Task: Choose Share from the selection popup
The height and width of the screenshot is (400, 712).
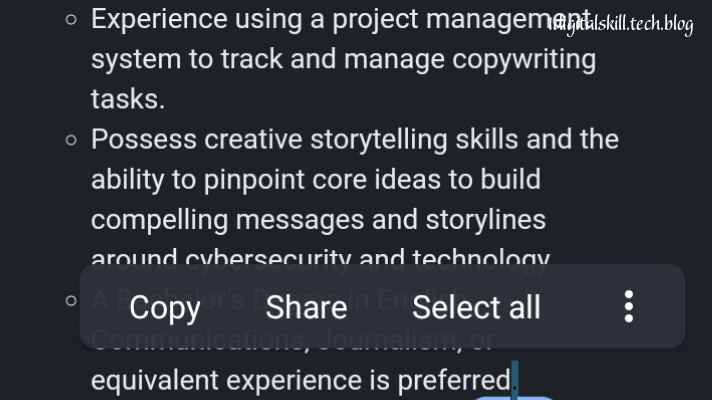Action: click(306, 308)
